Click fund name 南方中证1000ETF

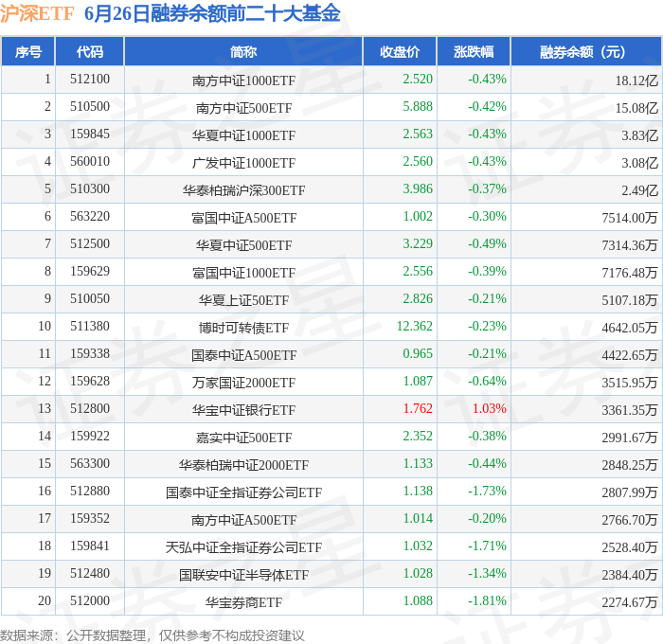point(243,80)
